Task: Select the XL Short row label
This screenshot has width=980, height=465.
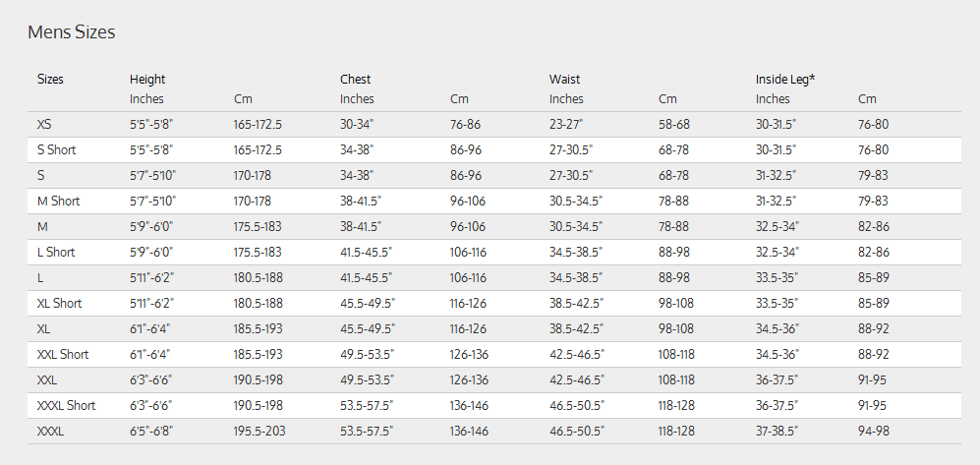Action: pos(59,304)
